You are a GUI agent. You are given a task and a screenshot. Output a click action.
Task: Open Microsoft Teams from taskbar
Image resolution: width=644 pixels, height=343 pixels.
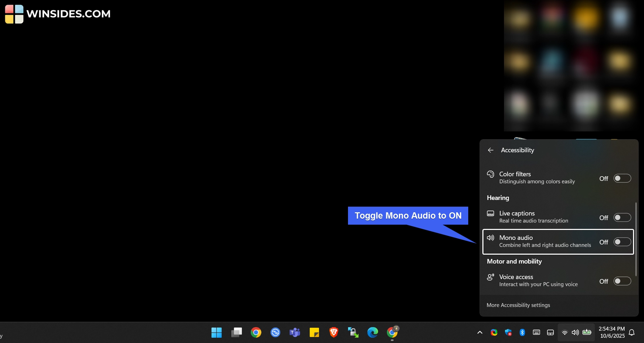click(295, 332)
